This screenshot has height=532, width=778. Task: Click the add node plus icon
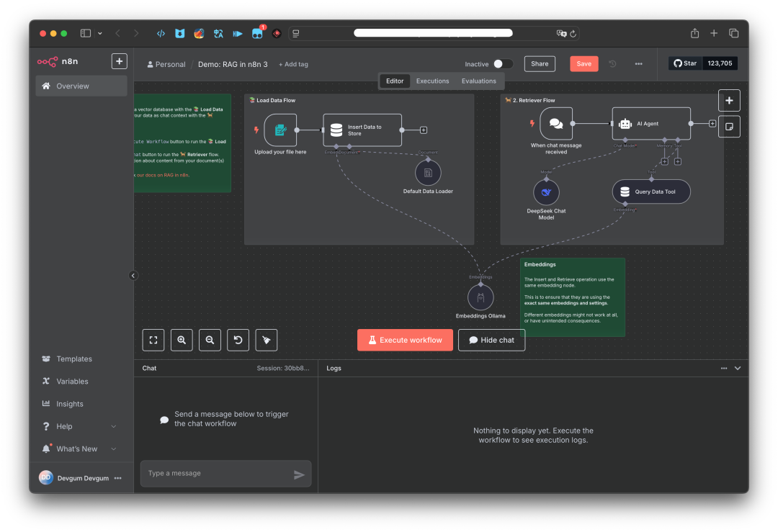coord(729,100)
